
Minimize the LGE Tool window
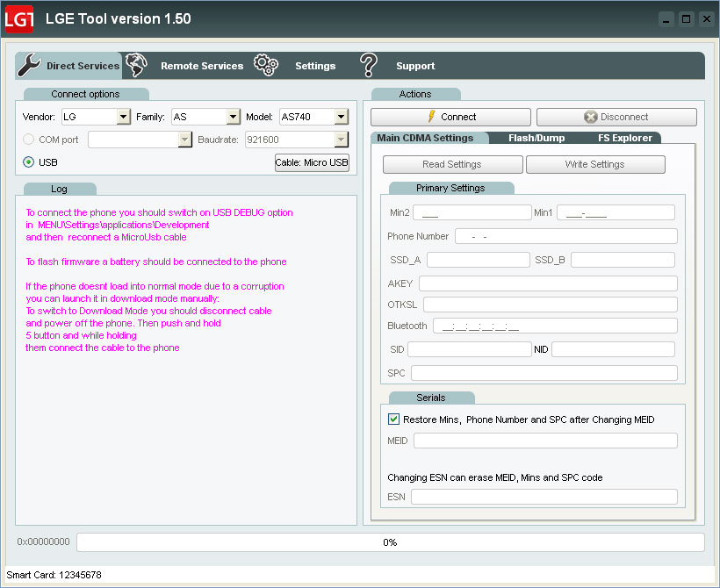666,19
